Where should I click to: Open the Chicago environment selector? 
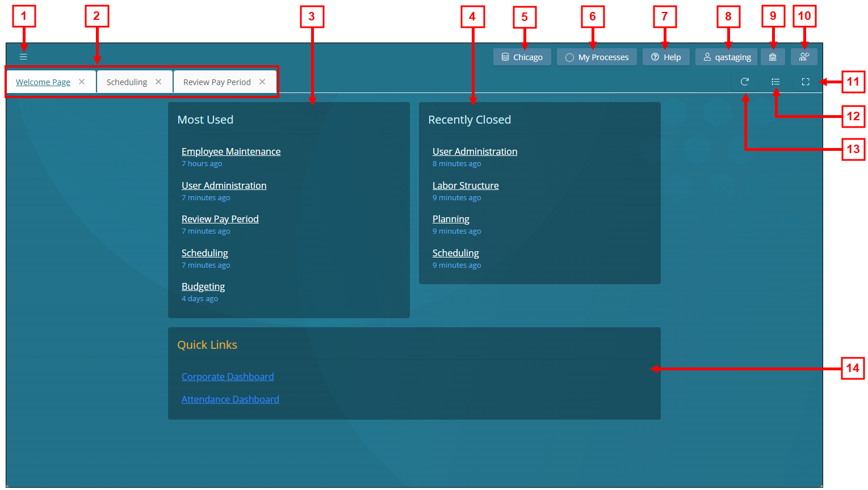coord(522,57)
